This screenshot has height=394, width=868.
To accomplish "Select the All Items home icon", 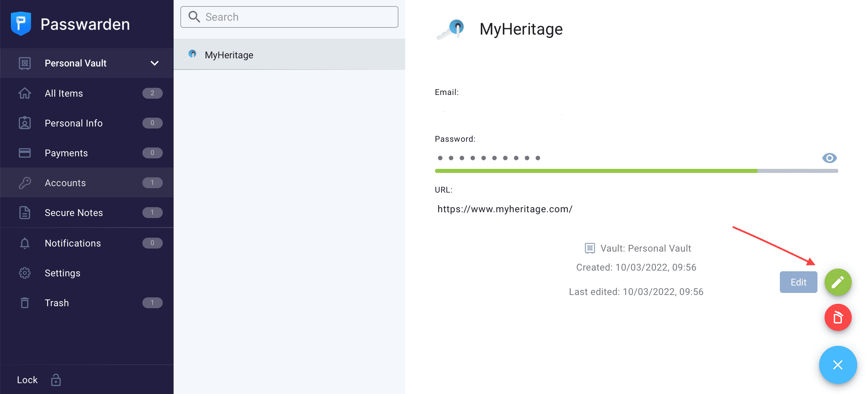I will 24,93.
